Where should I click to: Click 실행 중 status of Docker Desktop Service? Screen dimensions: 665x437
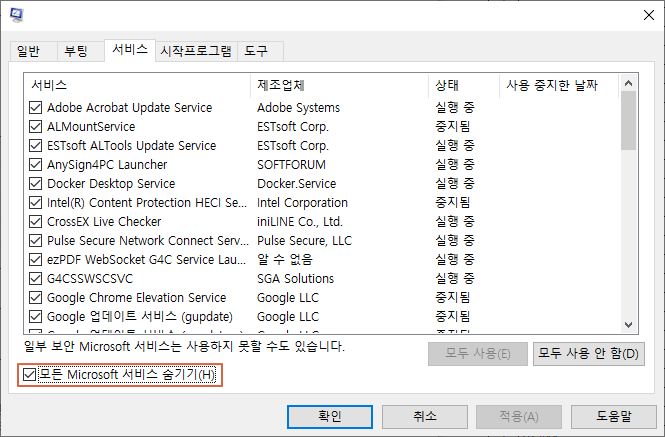(x=455, y=184)
